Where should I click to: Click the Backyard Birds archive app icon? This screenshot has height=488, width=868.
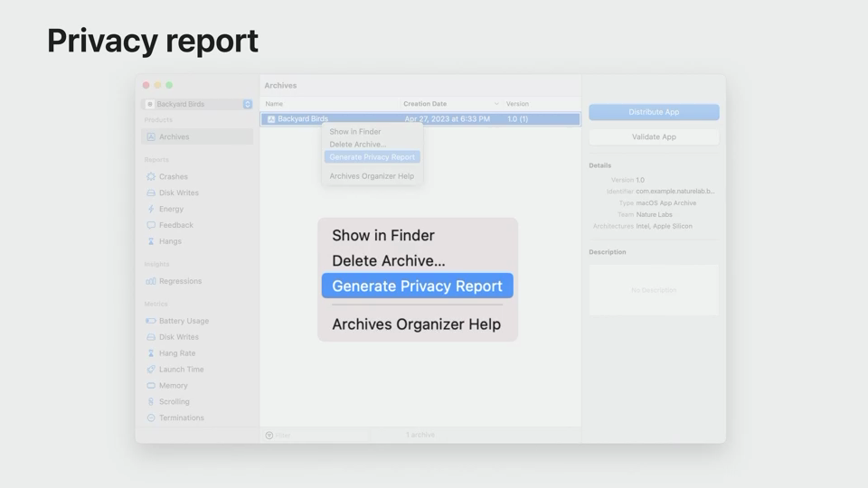pos(271,119)
